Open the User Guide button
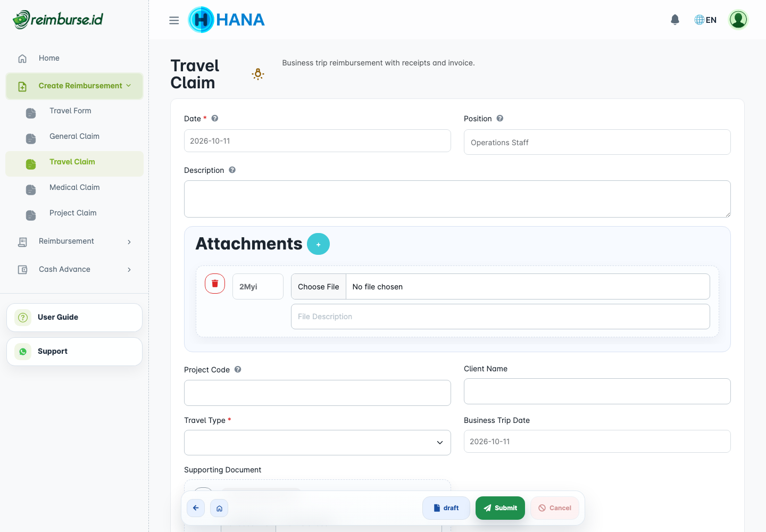 [74, 318]
